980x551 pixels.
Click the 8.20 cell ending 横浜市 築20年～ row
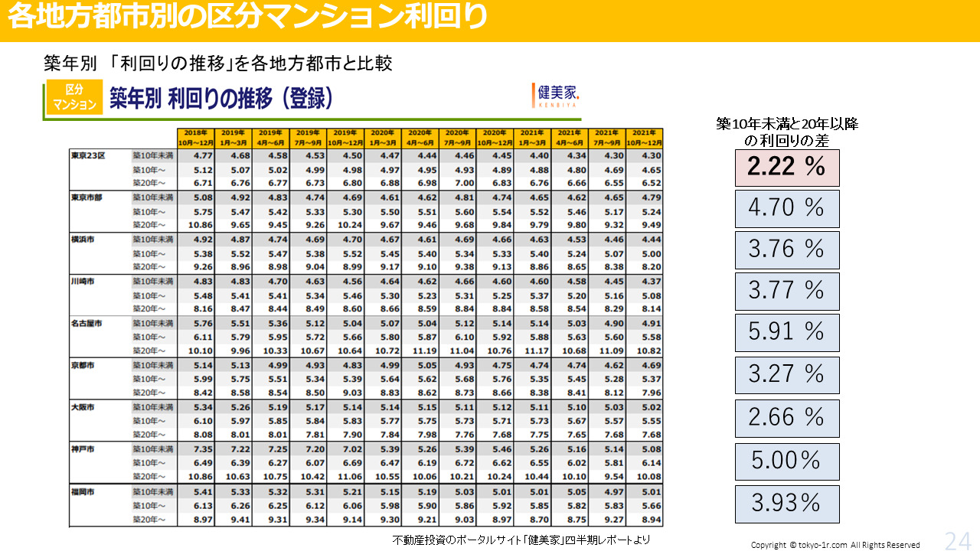click(652, 268)
